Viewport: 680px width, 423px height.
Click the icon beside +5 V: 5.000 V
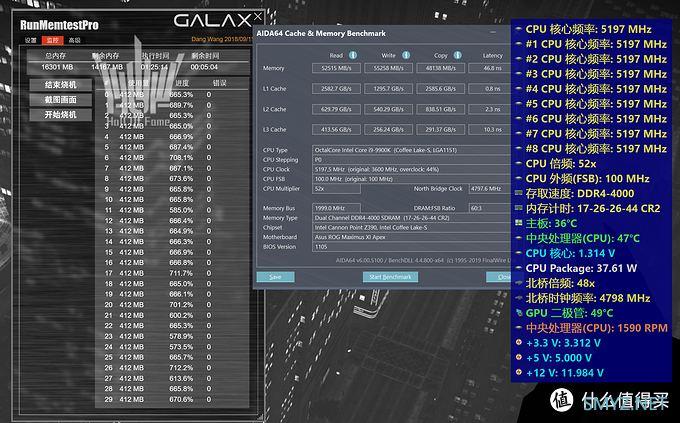click(518, 357)
